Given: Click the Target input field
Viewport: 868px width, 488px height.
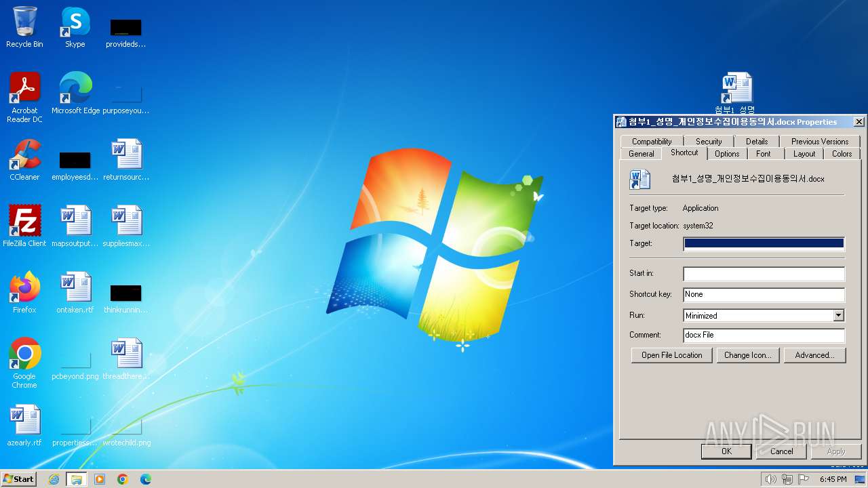Looking at the screenshot, I should [764, 243].
